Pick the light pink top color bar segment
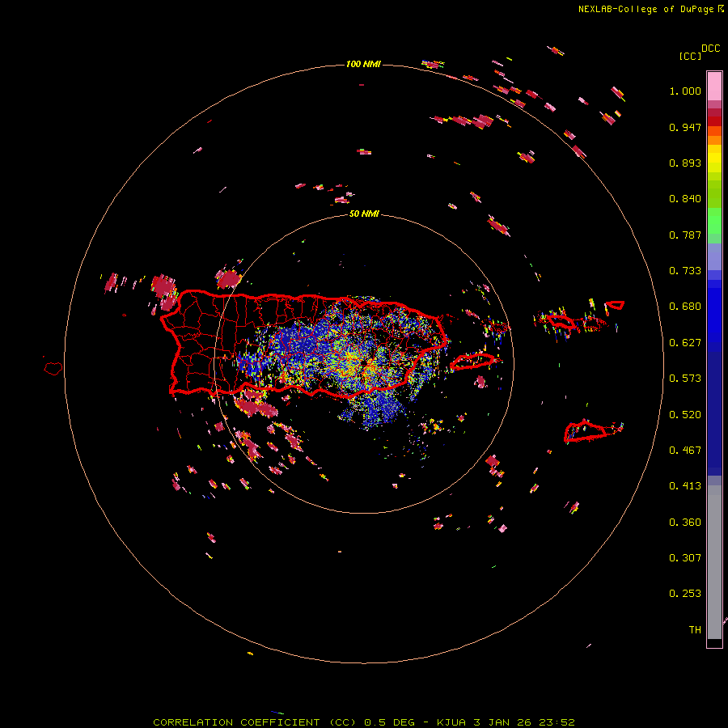This screenshot has height=728, width=728. pyautogui.click(x=714, y=86)
